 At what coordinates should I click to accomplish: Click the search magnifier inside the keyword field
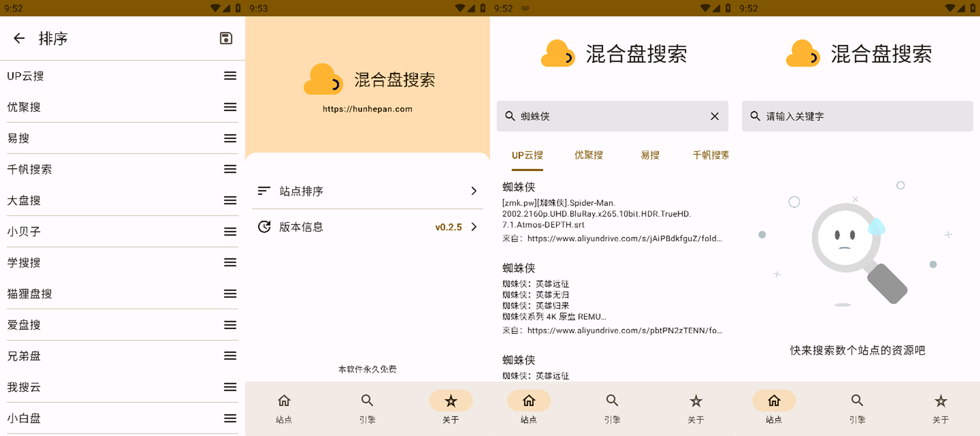[755, 116]
